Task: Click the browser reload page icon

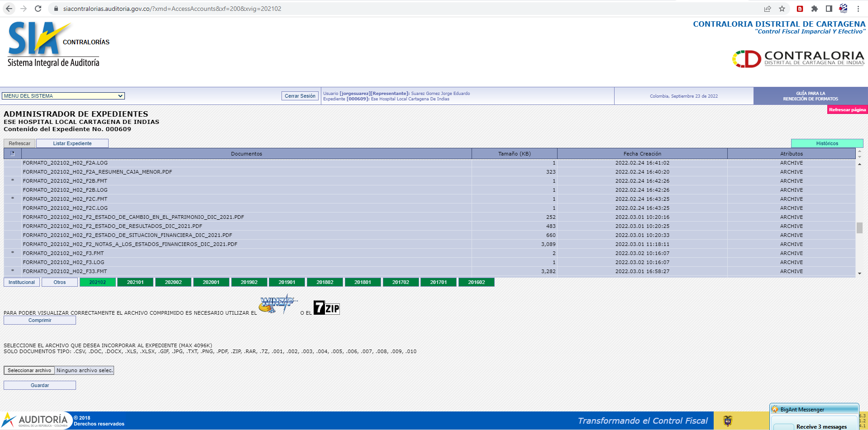Action: (38, 9)
